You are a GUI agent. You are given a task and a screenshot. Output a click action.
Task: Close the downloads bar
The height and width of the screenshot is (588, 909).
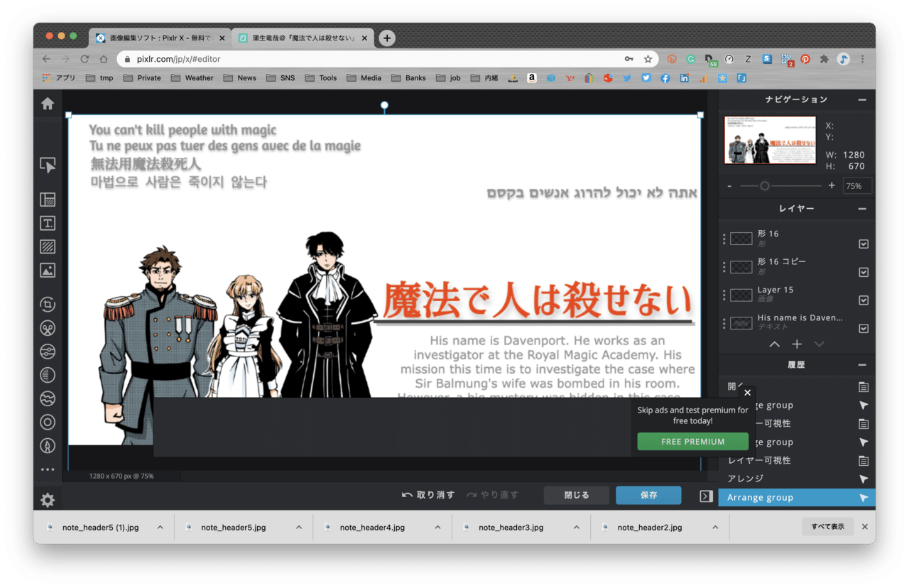864,527
